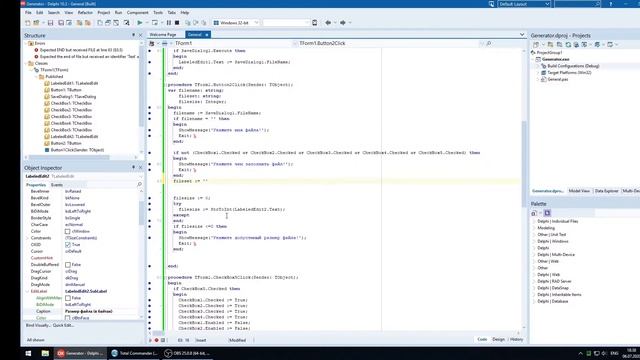Open the Project menu
This screenshot has height=360, width=640.
click(104, 13)
